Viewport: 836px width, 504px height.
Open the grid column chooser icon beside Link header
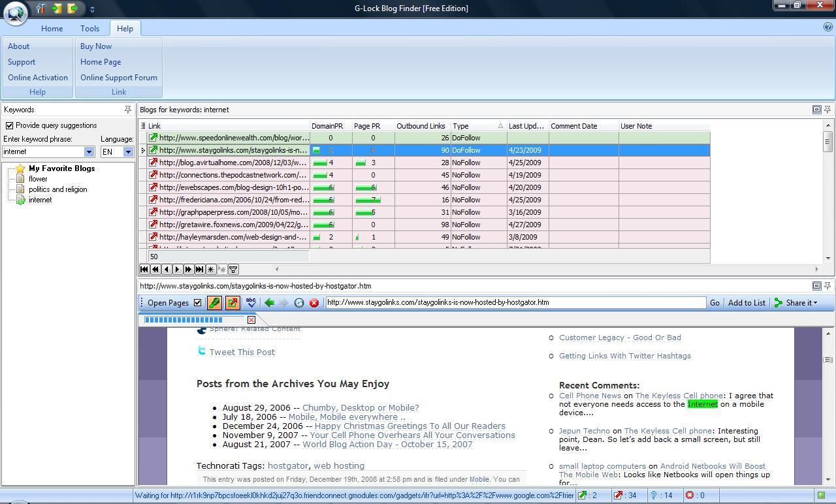coord(143,126)
